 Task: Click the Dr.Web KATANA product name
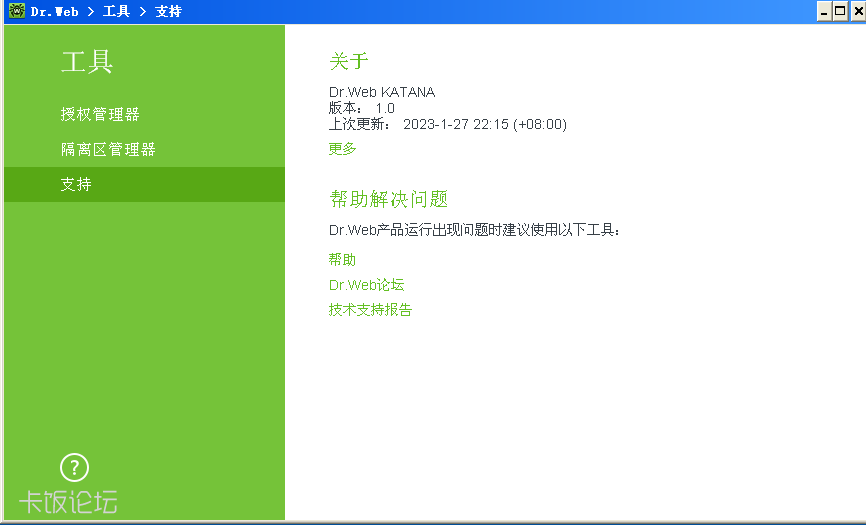[382, 92]
